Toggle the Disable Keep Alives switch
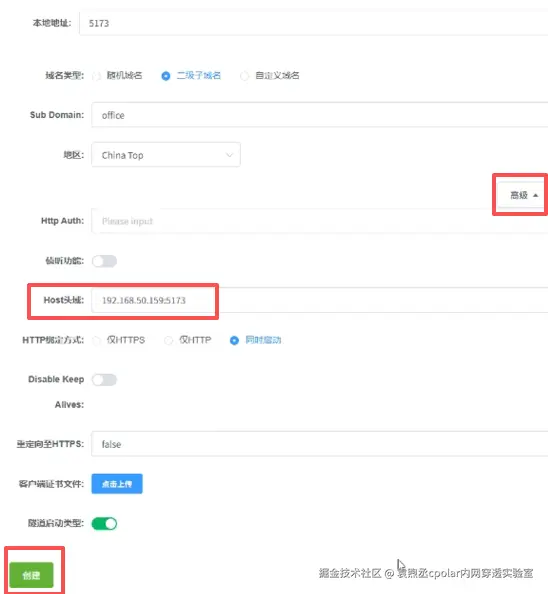 (104, 380)
